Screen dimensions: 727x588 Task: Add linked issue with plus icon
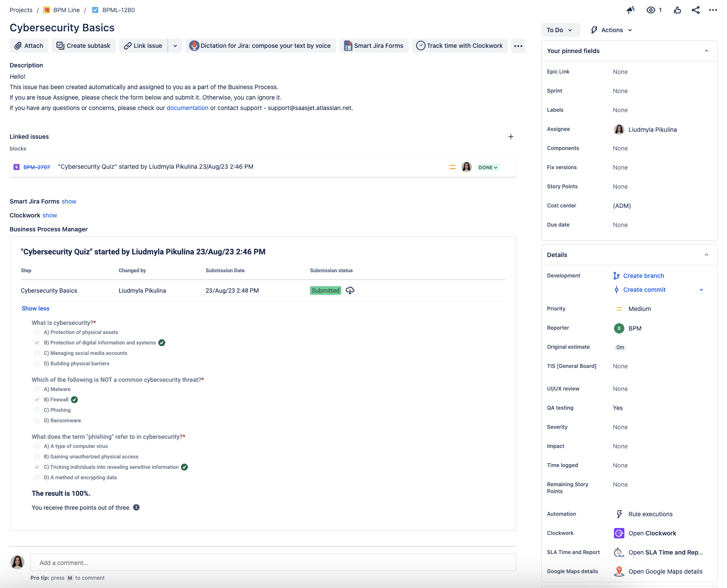511,137
